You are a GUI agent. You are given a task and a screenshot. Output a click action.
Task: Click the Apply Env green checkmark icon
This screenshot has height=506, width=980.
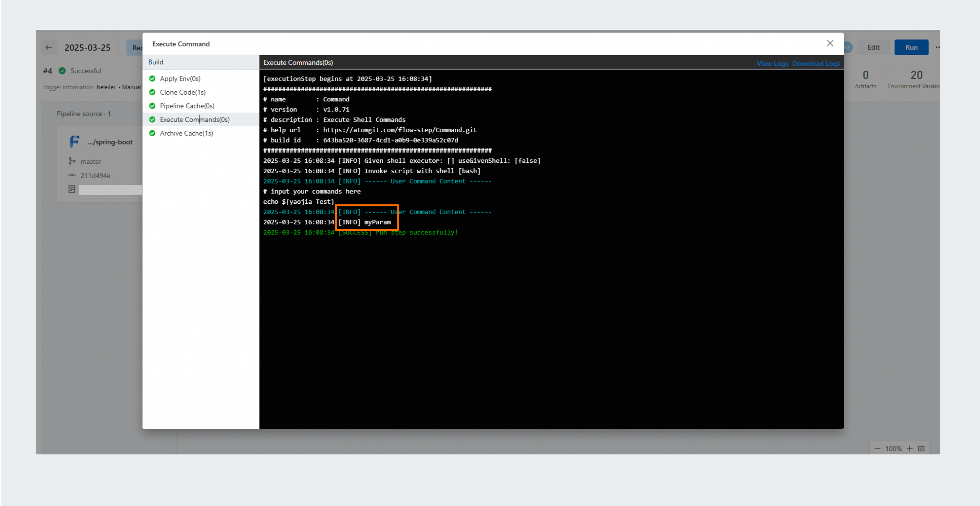152,79
